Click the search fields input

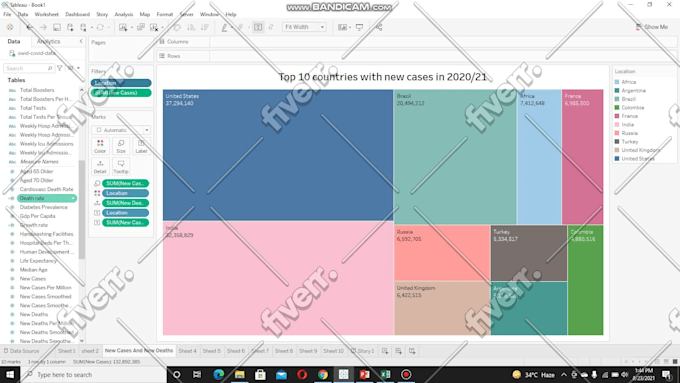coord(29,68)
